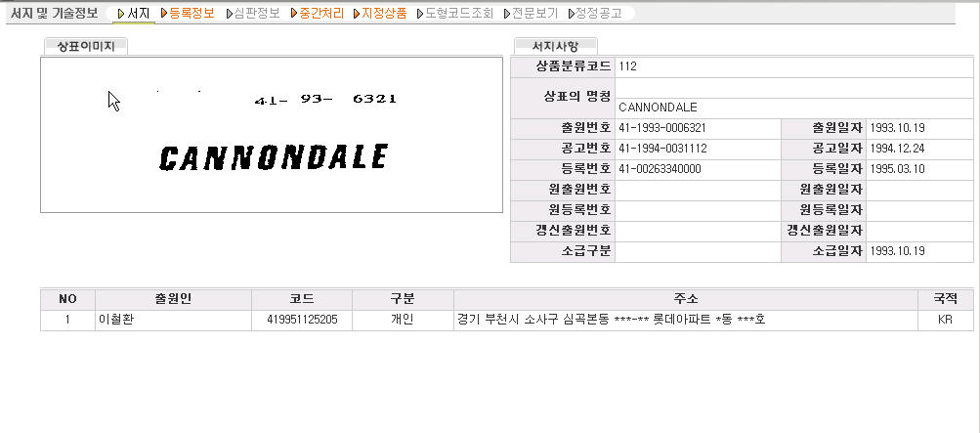
Task: Click the 출원인 column header
Action: tap(173, 299)
